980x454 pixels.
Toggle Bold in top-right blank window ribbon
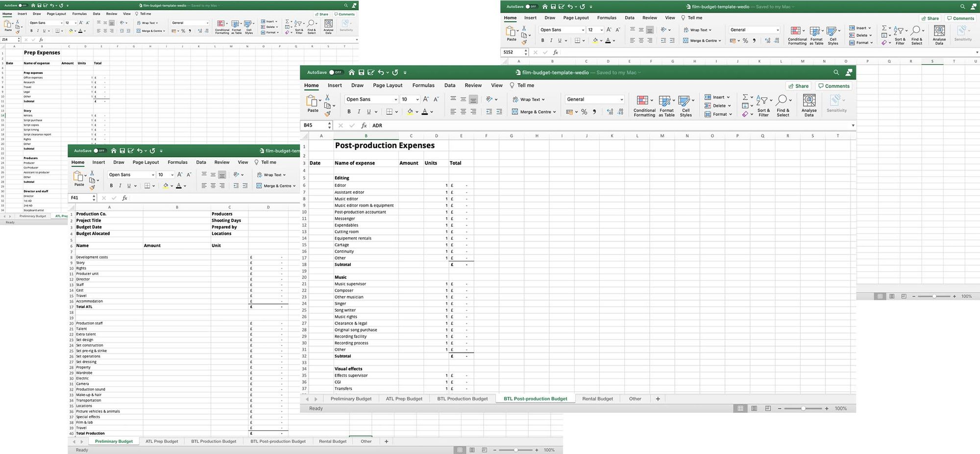[542, 41]
